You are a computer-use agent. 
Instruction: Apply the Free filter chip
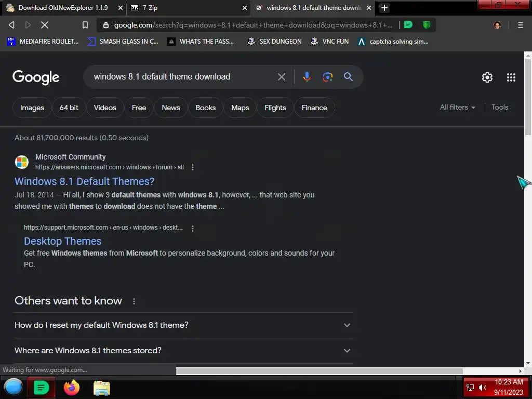[139, 108]
